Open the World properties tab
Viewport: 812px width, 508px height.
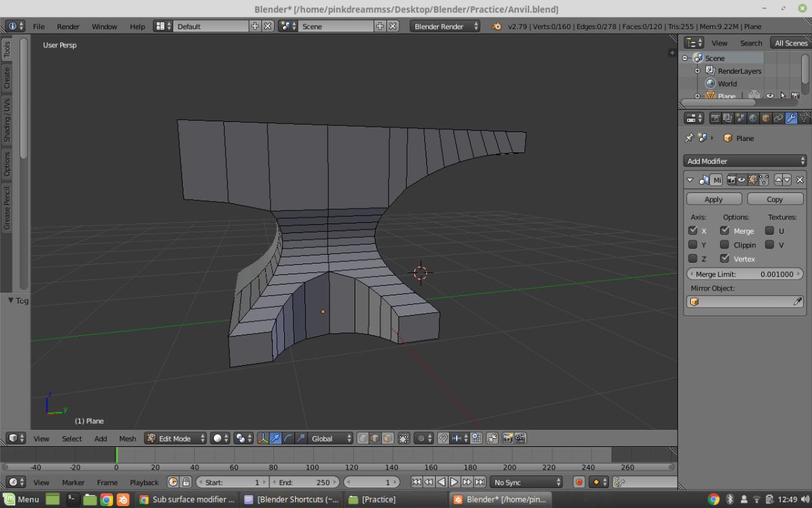(x=753, y=118)
